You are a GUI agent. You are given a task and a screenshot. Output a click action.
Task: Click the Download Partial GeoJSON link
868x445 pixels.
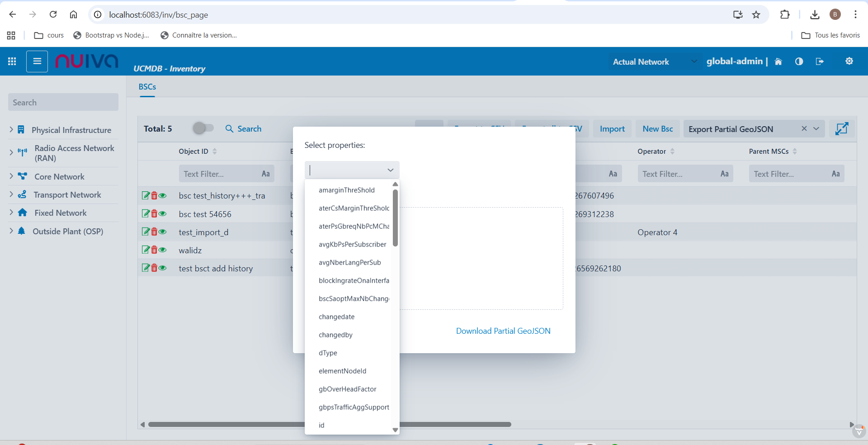(503, 331)
